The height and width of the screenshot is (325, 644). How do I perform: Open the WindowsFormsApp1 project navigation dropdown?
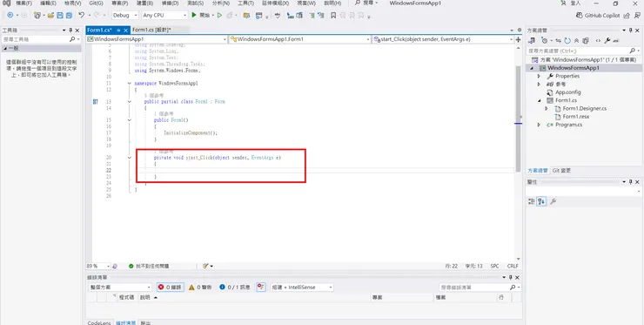(x=157, y=39)
